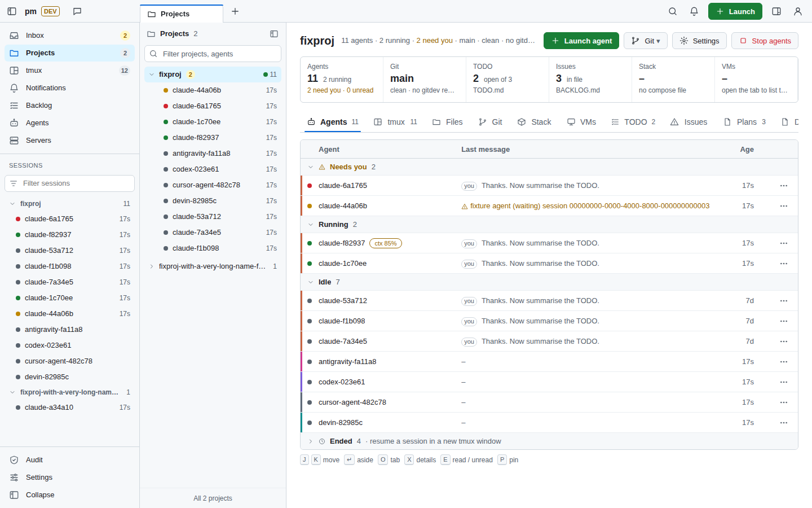Collapse fixproj in Sessions list

12,204
